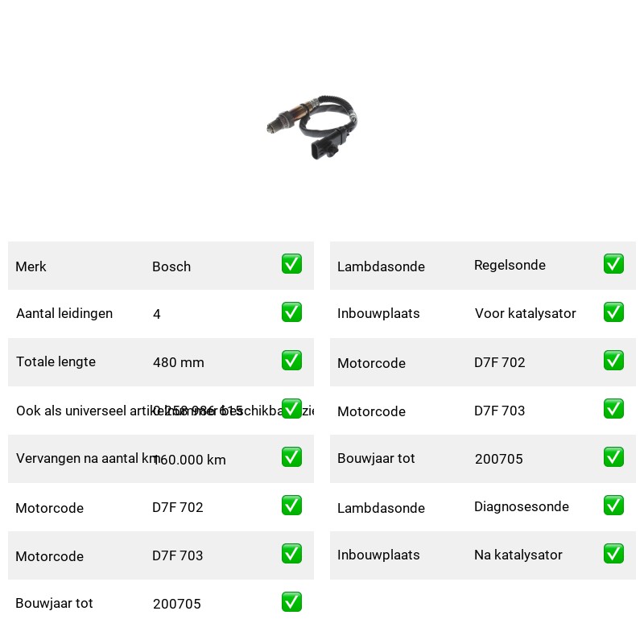
Task: Click the green checkmark in Aantal leidingen row
Action: click(x=291, y=312)
